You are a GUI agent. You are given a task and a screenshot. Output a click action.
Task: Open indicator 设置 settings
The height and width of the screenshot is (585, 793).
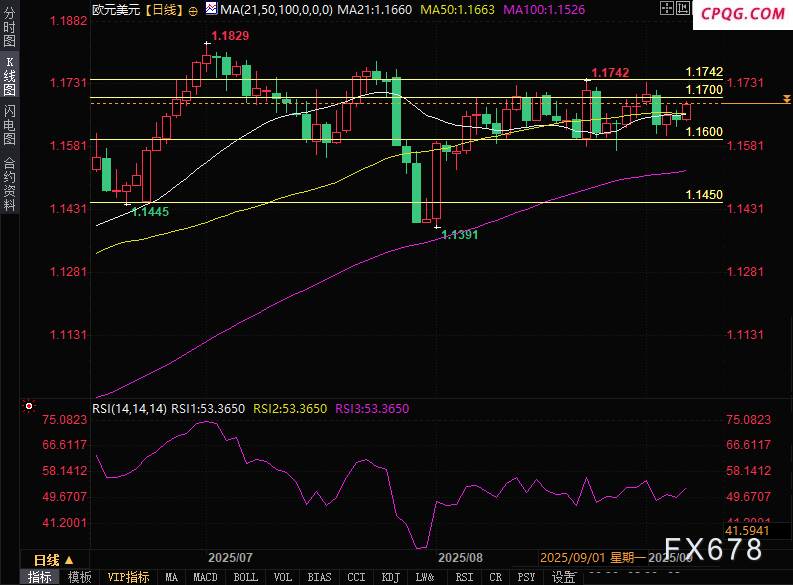click(x=564, y=577)
